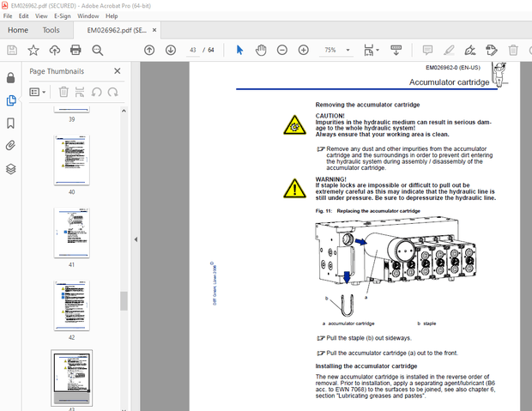
Task: Switch to the Home tab
Action: point(18,30)
